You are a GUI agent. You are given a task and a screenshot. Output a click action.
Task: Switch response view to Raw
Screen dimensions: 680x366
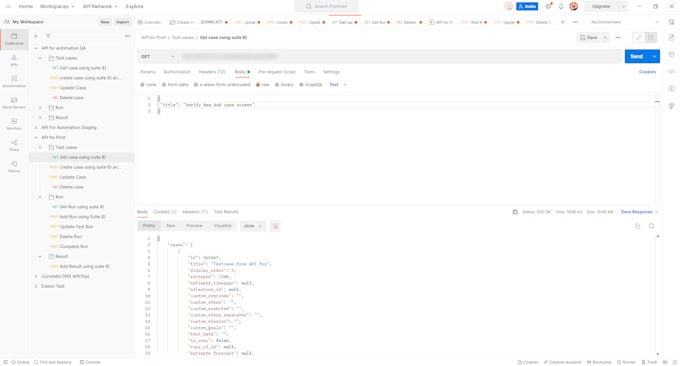(x=170, y=226)
